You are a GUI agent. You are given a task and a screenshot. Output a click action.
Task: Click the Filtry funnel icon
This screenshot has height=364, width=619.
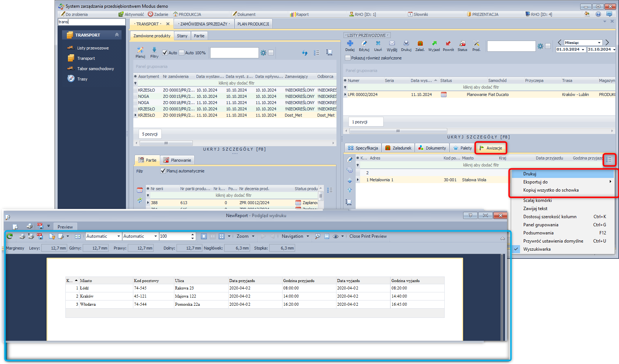click(154, 51)
